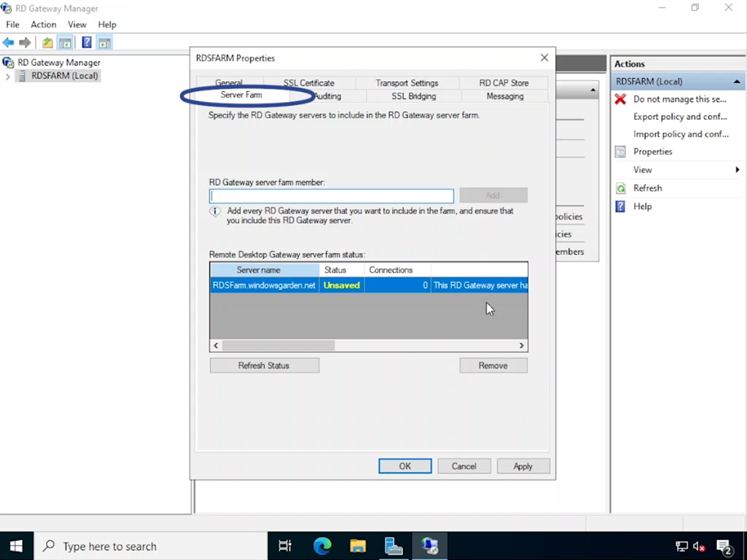Collapse the RDSFARM (Local) actions section

click(738, 80)
